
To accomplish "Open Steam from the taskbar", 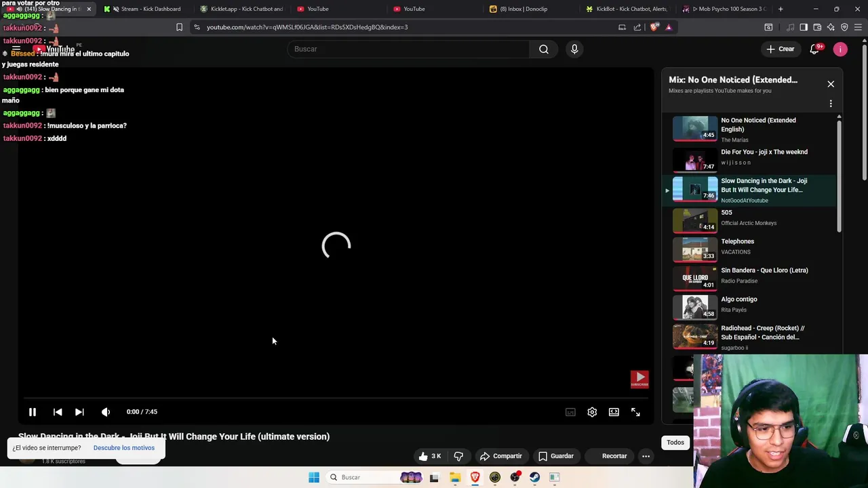I will tap(534, 477).
